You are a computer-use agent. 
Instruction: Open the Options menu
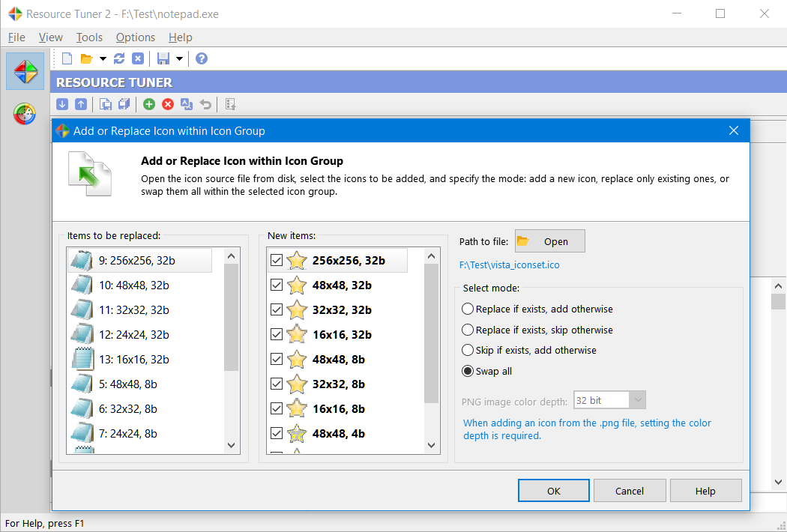point(136,37)
